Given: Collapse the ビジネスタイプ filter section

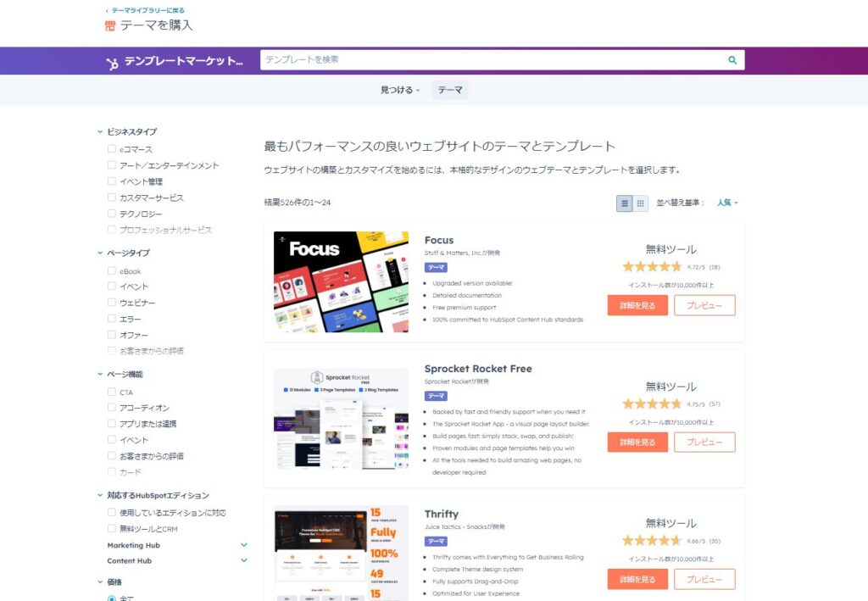Looking at the screenshot, I should coord(100,132).
